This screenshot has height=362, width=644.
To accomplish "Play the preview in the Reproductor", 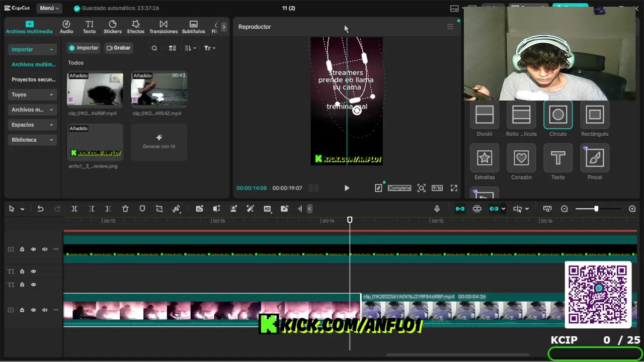I will click(347, 188).
